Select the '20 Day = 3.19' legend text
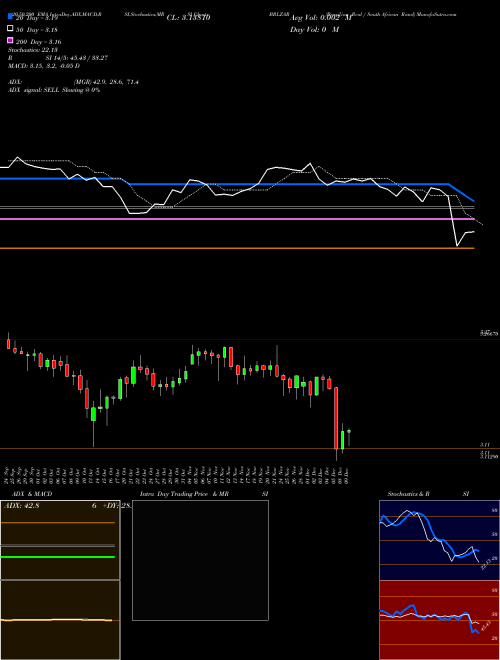The height and width of the screenshot is (660, 500). [x=36, y=18]
